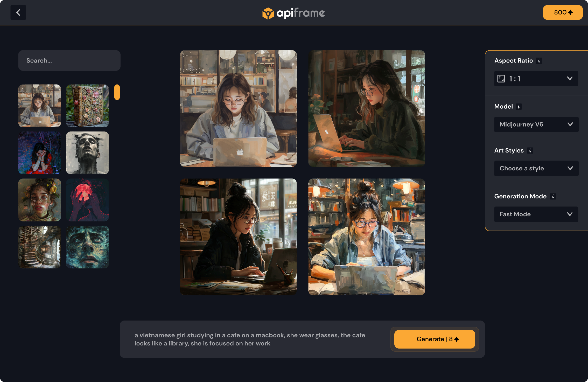
Task: Click the Generate | 8 button
Action: [434, 339]
